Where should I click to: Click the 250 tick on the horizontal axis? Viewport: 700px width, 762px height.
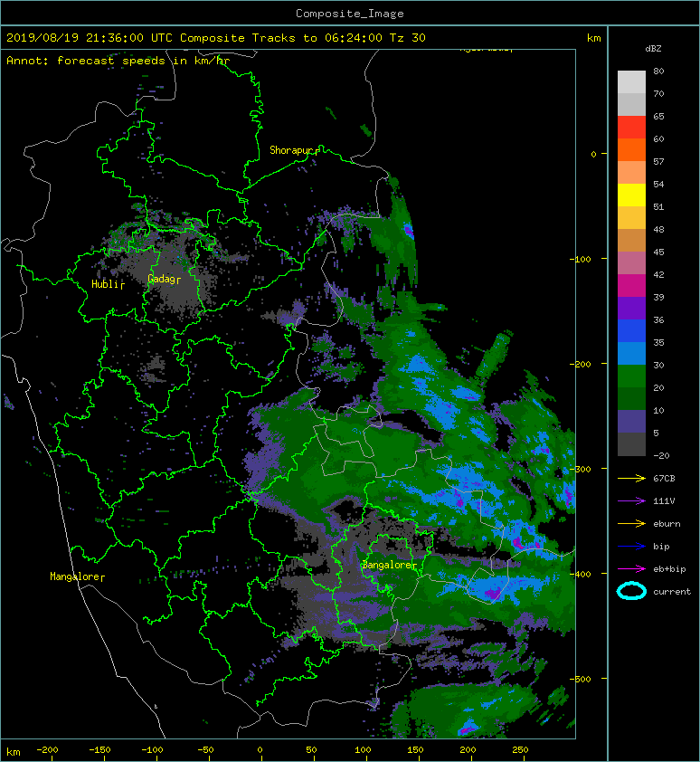[x=520, y=750]
